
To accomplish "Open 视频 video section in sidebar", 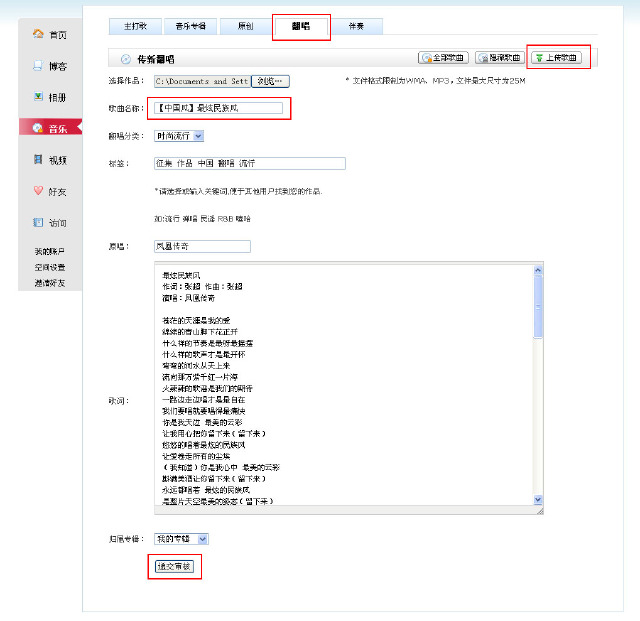I will tap(50, 159).
